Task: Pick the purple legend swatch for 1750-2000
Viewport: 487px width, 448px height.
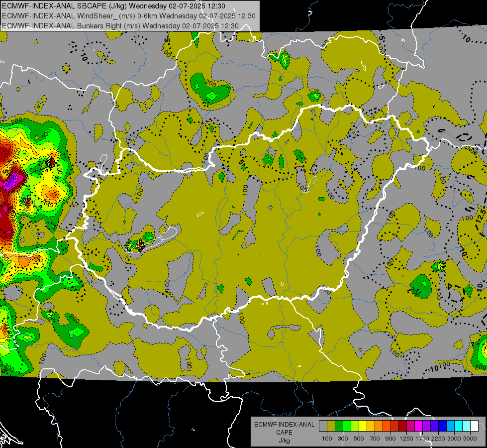Action: (427, 426)
